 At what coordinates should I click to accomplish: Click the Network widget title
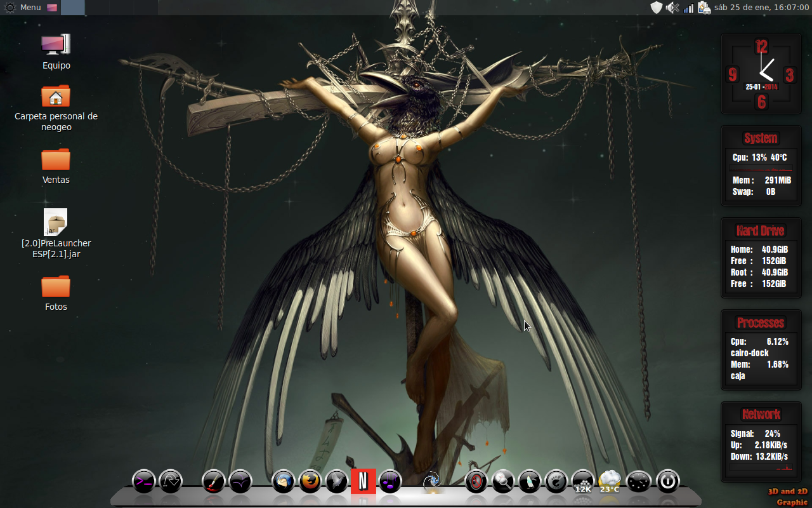[761, 415]
